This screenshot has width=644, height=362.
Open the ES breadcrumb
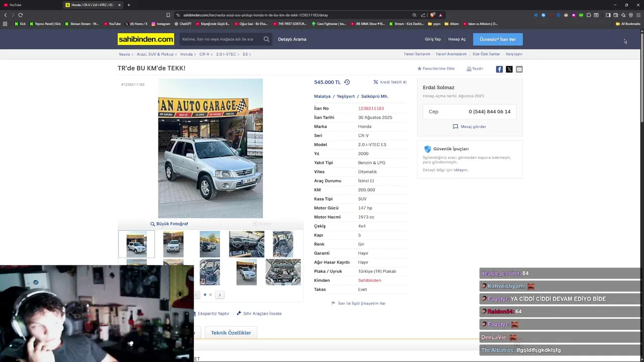pos(245,54)
